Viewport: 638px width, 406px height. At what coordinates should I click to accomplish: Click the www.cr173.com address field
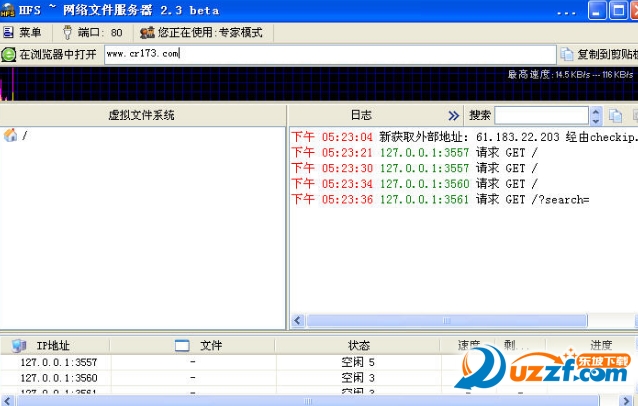[328, 54]
